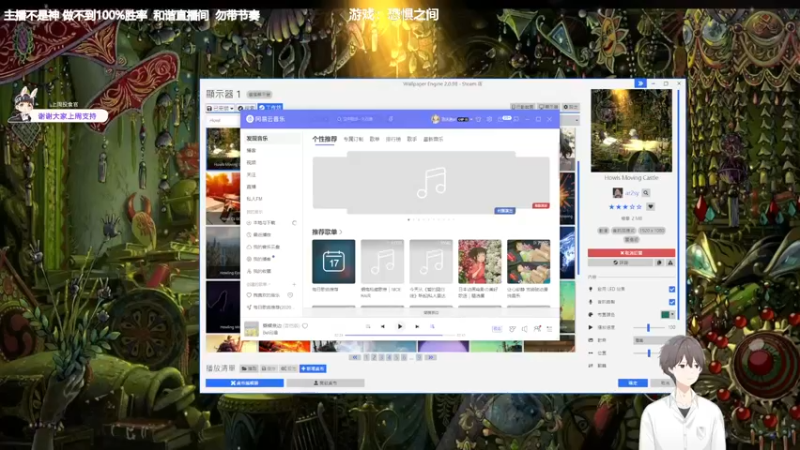Go to the next wallpaper page
The height and width of the screenshot is (450, 800).
(431, 358)
